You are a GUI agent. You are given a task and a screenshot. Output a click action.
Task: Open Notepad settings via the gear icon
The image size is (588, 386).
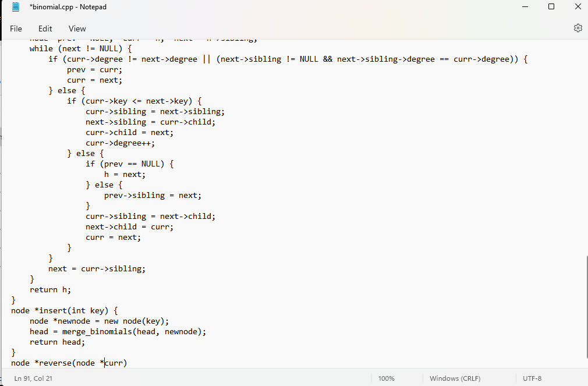578,27
